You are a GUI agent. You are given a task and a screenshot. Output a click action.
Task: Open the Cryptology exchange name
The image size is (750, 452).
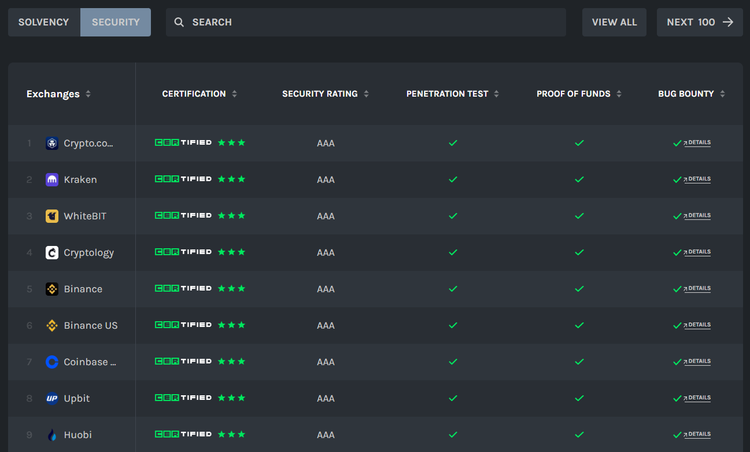click(x=89, y=253)
